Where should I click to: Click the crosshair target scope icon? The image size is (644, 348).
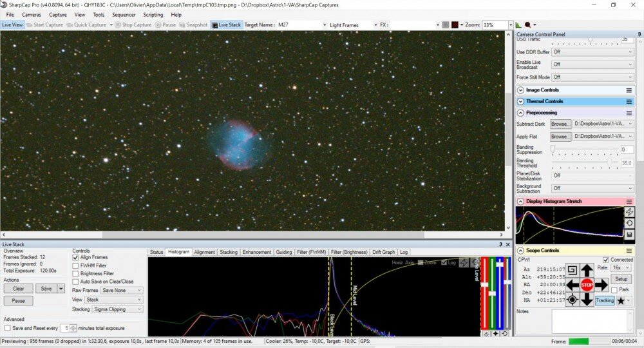[x=572, y=300]
